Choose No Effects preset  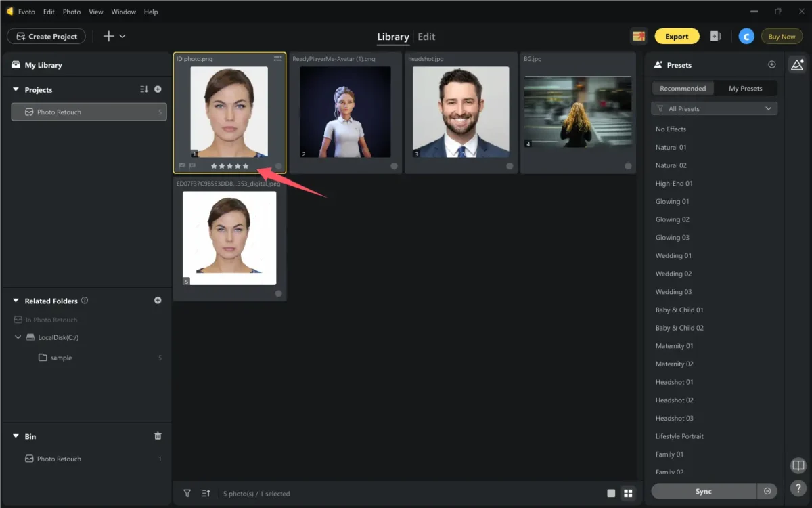coord(671,129)
